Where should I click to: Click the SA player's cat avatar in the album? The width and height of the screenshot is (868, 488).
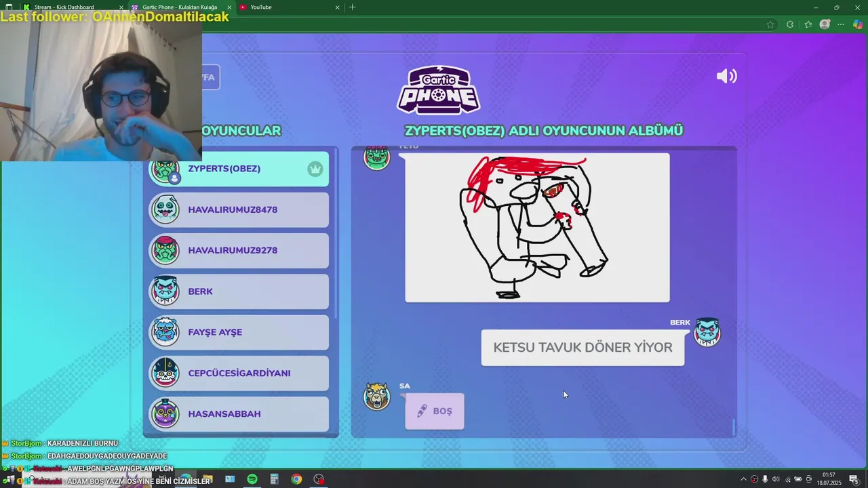[x=377, y=396]
